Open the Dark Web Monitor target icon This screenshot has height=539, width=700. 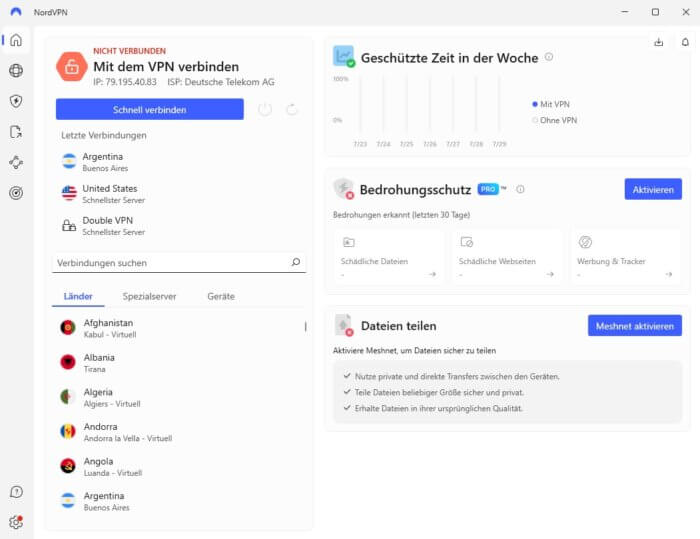pos(16,193)
